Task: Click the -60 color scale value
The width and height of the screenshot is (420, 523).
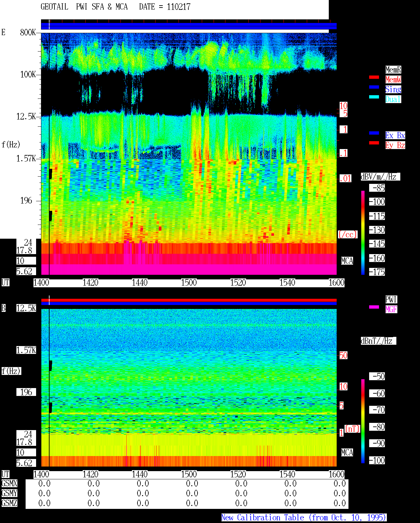Action: [x=377, y=393]
